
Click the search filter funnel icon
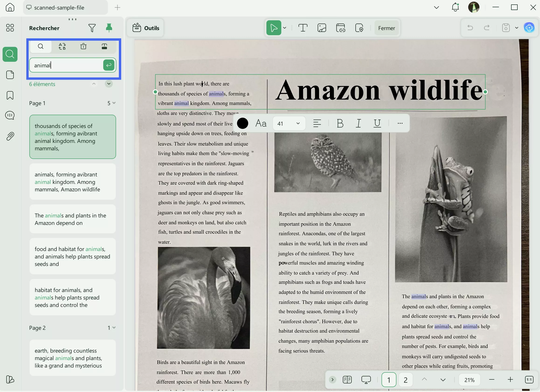[x=92, y=28]
